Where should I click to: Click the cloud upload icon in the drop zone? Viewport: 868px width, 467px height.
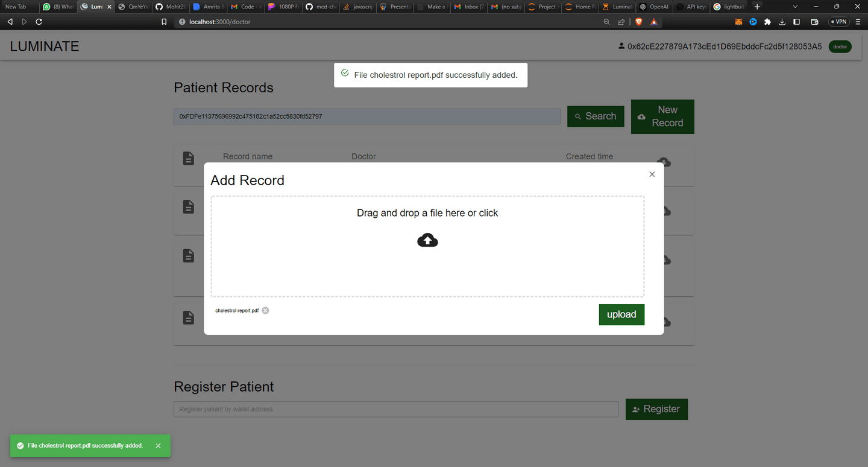pos(427,240)
